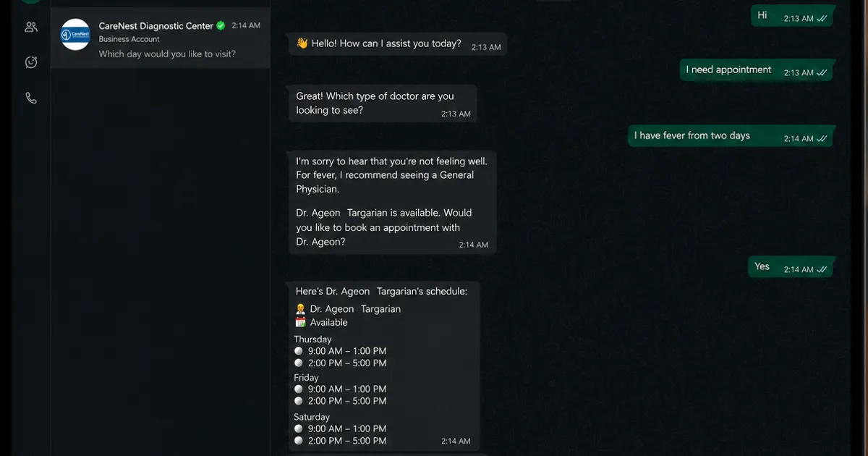Select the Saturday 2:00 PM – 5:00 PM slot
Screen dimensions: 868x456
[x=341, y=441]
